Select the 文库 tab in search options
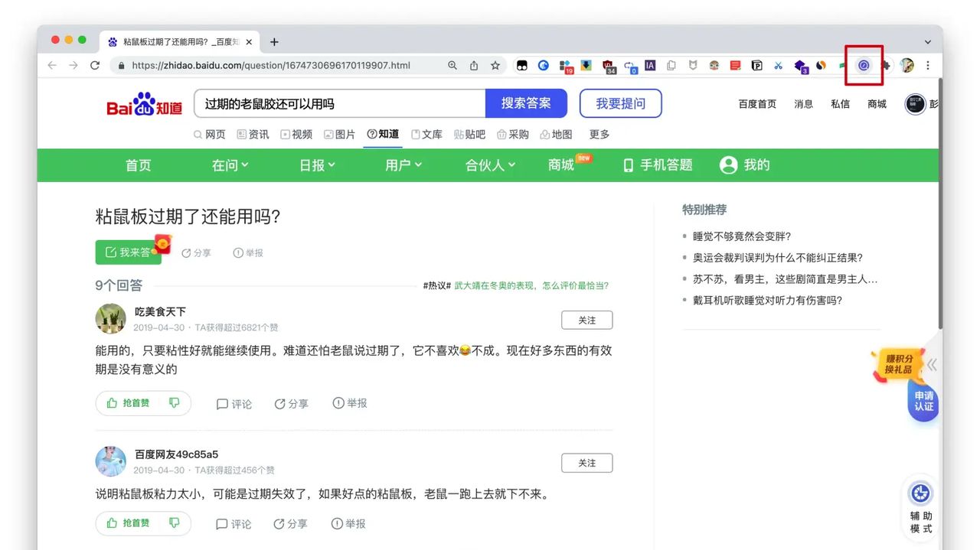Viewport: 980px width, 550px height. [426, 134]
